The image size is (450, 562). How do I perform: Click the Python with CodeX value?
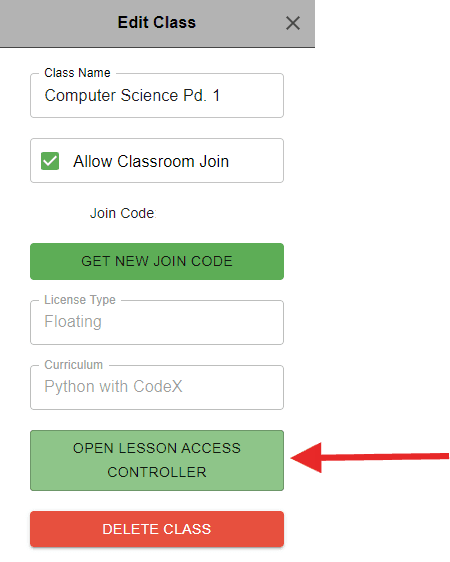[113, 387]
